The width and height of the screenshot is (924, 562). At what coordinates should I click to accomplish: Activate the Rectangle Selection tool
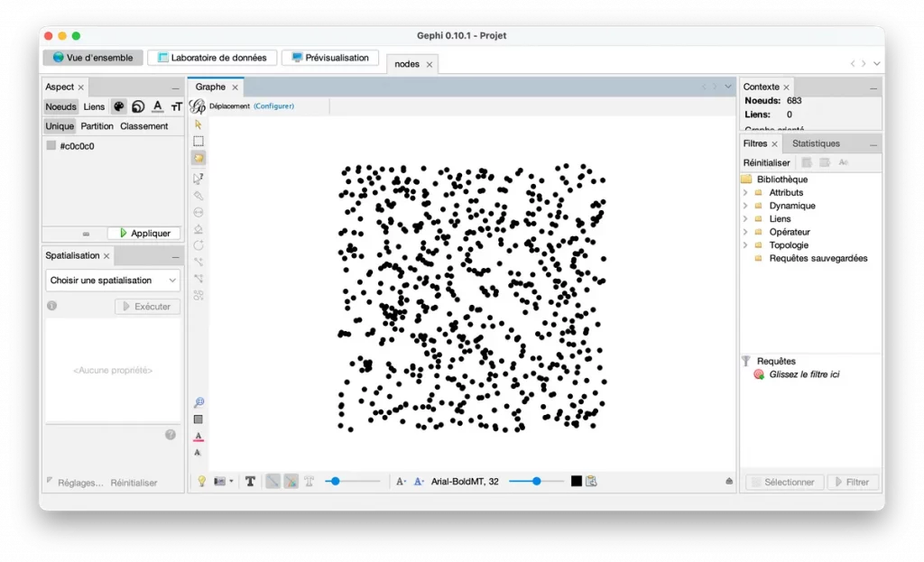pyautogui.click(x=199, y=141)
